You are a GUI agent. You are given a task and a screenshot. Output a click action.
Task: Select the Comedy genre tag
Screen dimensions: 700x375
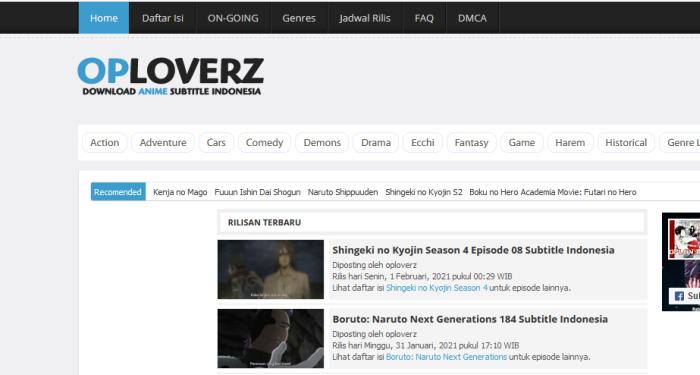pyautogui.click(x=264, y=142)
